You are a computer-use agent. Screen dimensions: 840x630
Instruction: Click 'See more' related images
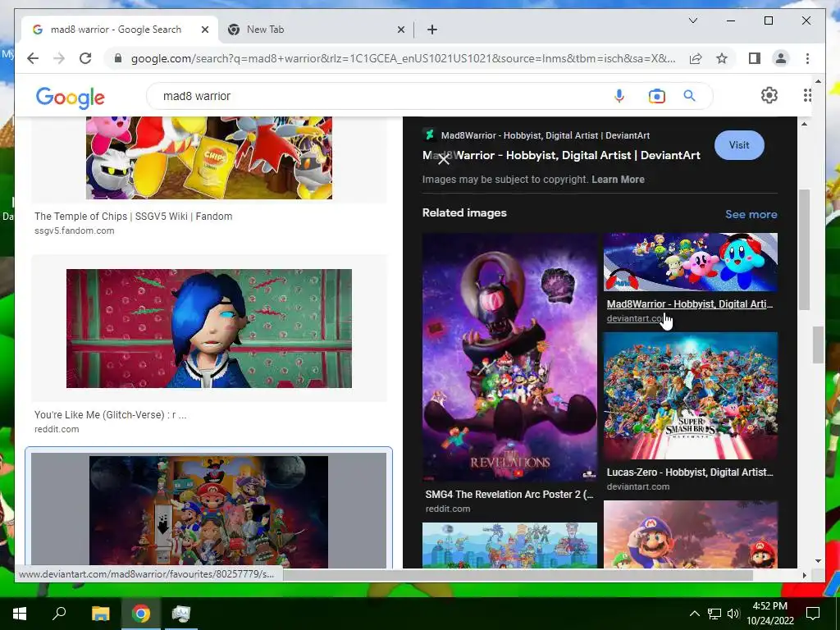click(x=751, y=214)
